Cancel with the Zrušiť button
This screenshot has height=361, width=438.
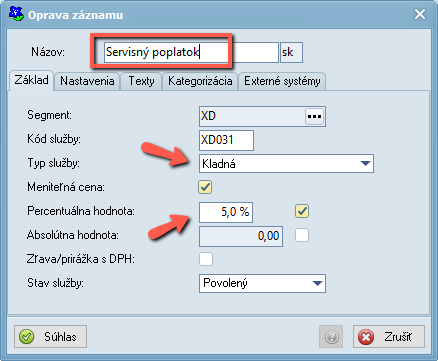(389, 337)
